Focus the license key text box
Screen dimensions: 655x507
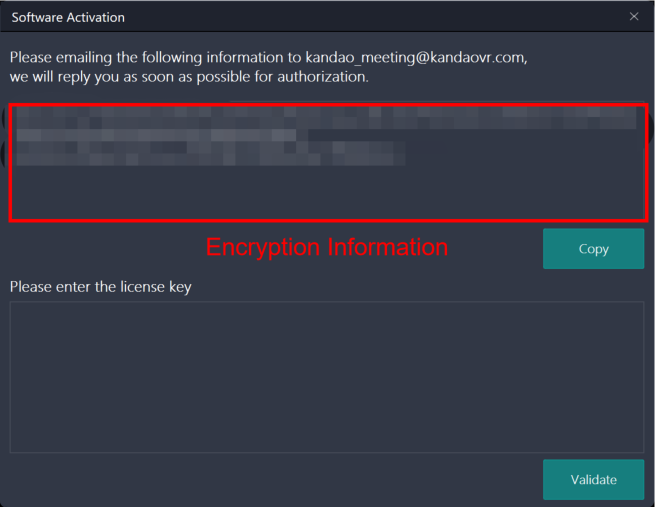click(x=327, y=377)
